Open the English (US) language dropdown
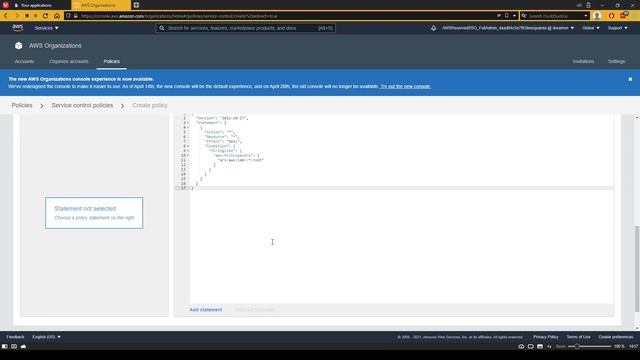The width and height of the screenshot is (640, 360). [x=47, y=337]
